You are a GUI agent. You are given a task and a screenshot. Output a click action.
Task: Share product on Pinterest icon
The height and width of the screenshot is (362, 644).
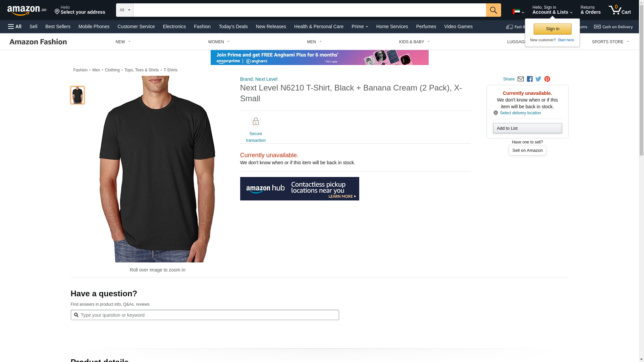pyautogui.click(x=547, y=79)
